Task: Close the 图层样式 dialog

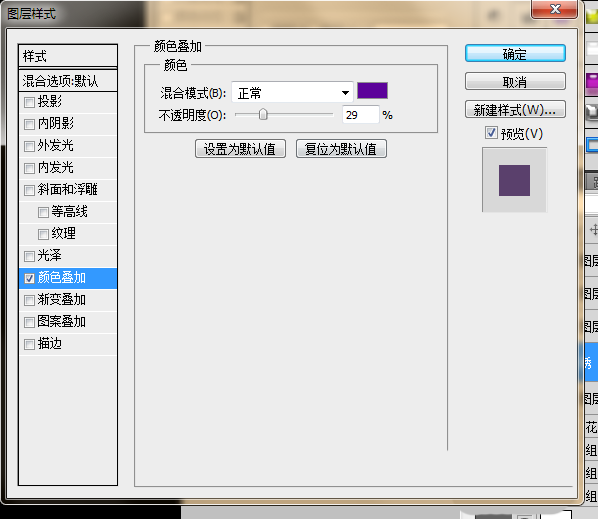Action: pyautogui.click(x=555, y=9)
